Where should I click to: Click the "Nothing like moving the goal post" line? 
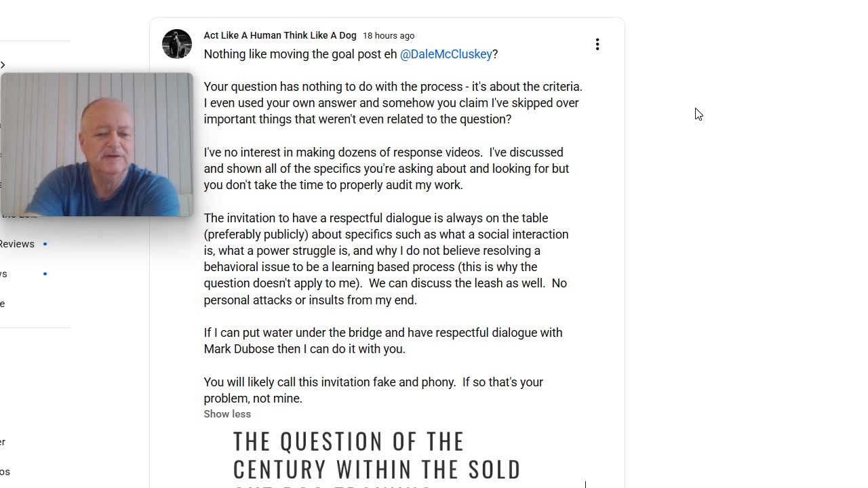coord(301,54)
